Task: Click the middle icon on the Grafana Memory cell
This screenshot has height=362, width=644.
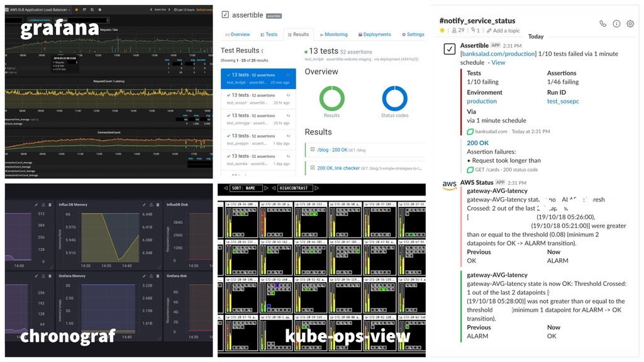Action: click(x=151, y=276)
